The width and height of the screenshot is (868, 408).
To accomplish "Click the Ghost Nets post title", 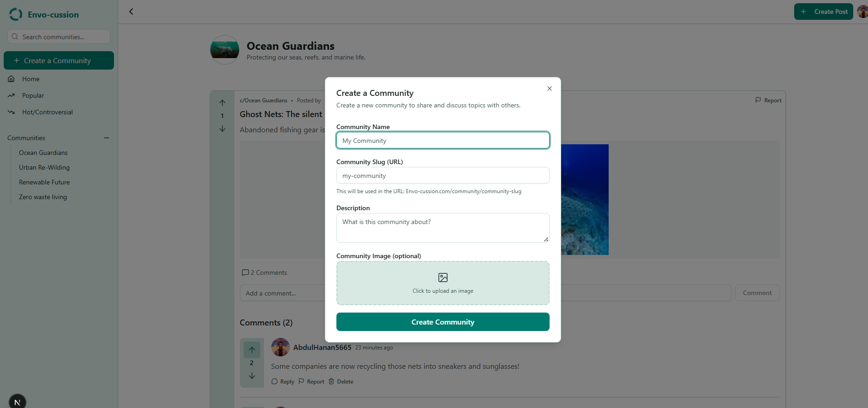I will 281,114.
